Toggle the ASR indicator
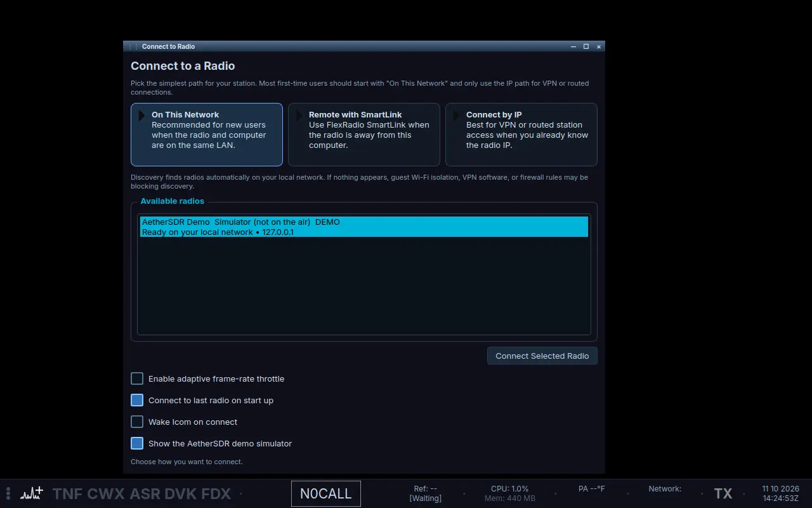Viewport: 812px width, 508px height. (x=145, y=493)
